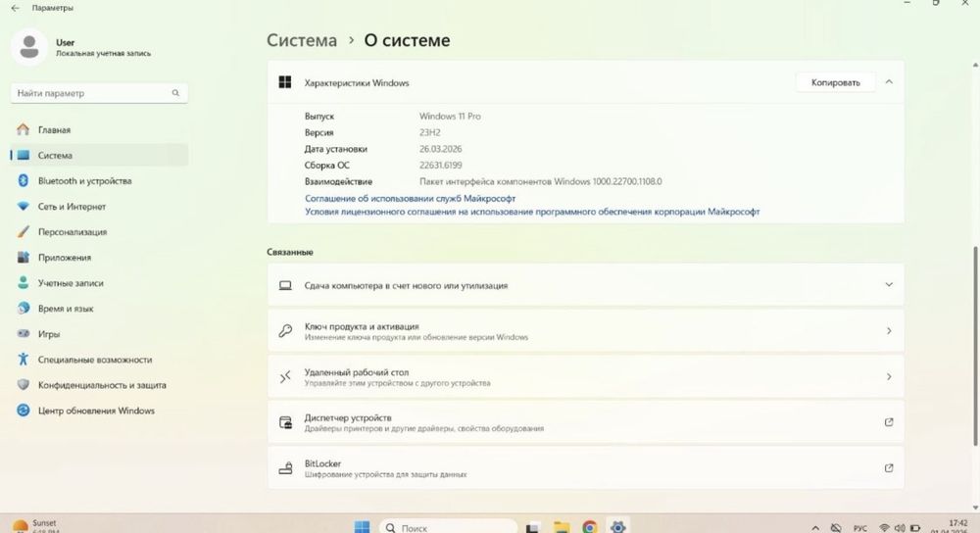Click the Settings gear in the taskbar
Screen dimensions: 980x533
tap(618, 527)
